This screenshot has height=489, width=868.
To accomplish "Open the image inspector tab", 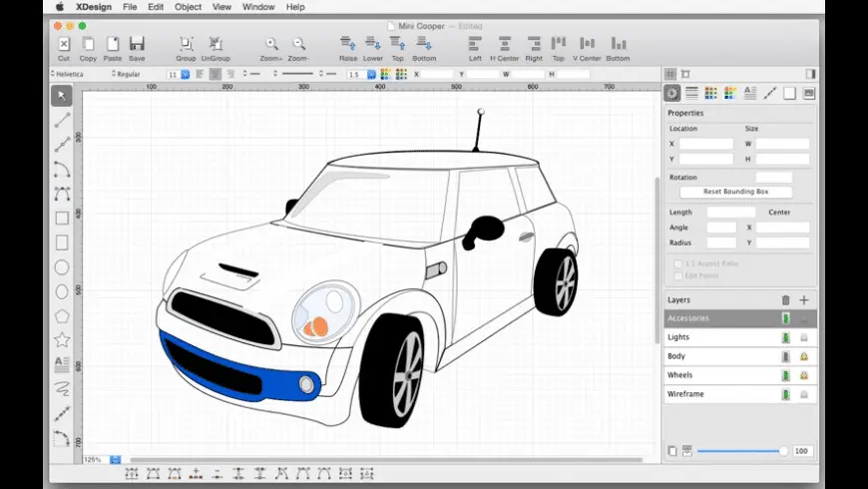I will tap(809, 93).
